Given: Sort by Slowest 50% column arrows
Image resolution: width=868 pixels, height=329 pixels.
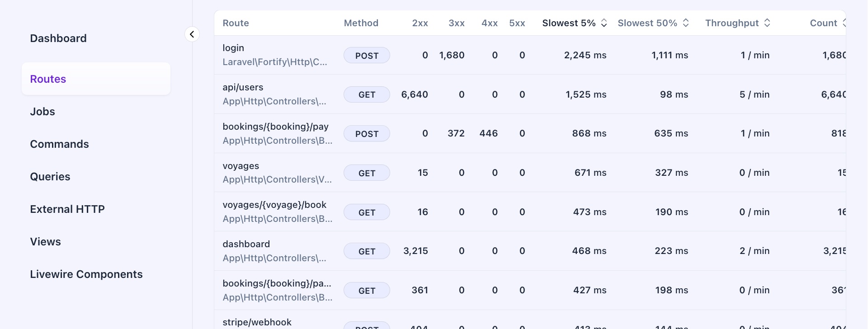Looking at the screenshot, I should point(685,23).
